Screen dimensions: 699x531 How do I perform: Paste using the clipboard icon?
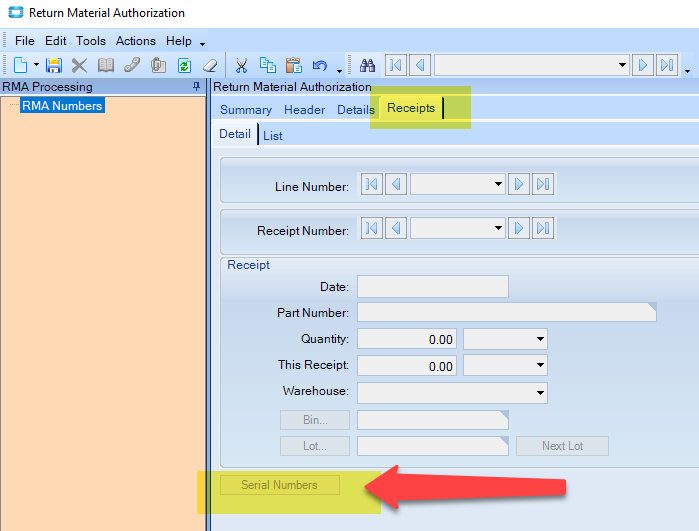pyautogui.click(x=294, y=66)
